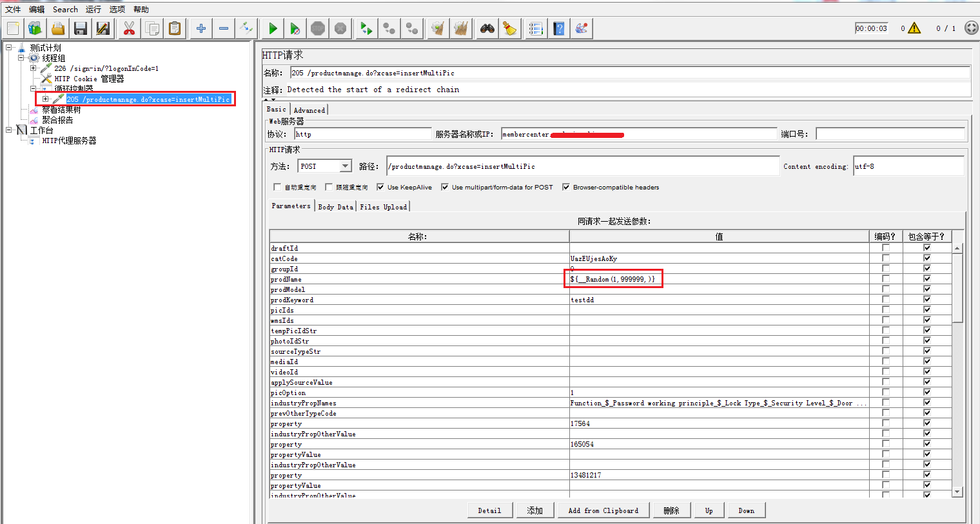The height and width of the screenshot is (524, 980).
Task: Check the 编码 box for prodKeyword row
Action: click(886, 300)
